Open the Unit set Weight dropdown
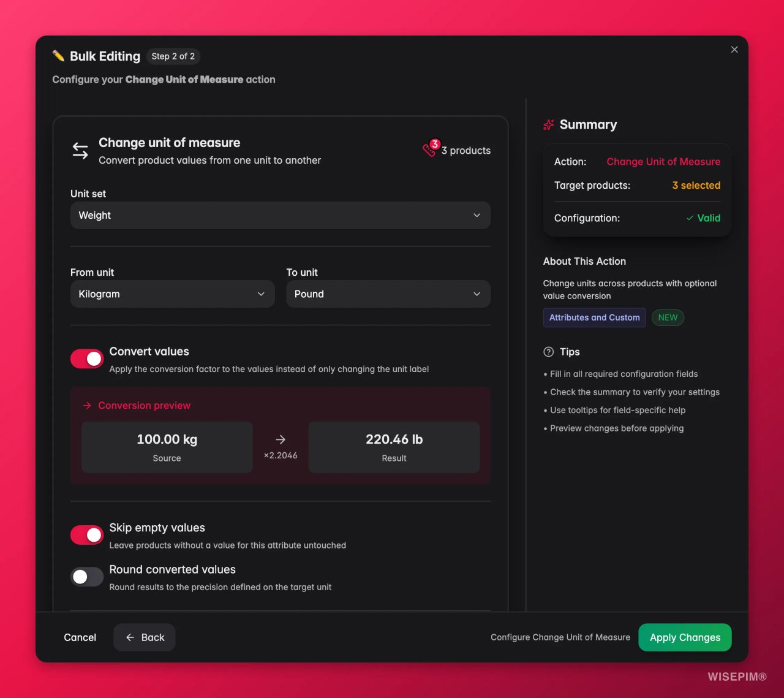This screenshot has height=698, width=784. (x=281, y=216)
